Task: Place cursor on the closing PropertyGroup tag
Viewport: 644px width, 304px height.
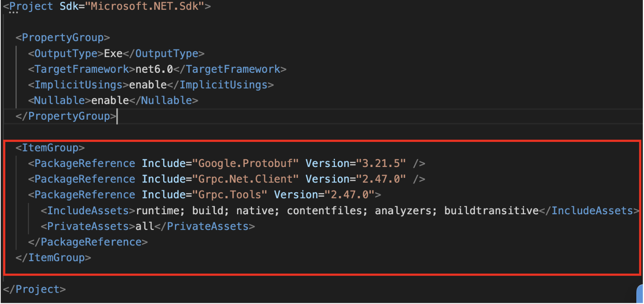Action: pyautogui.click(x=66, y=116)
